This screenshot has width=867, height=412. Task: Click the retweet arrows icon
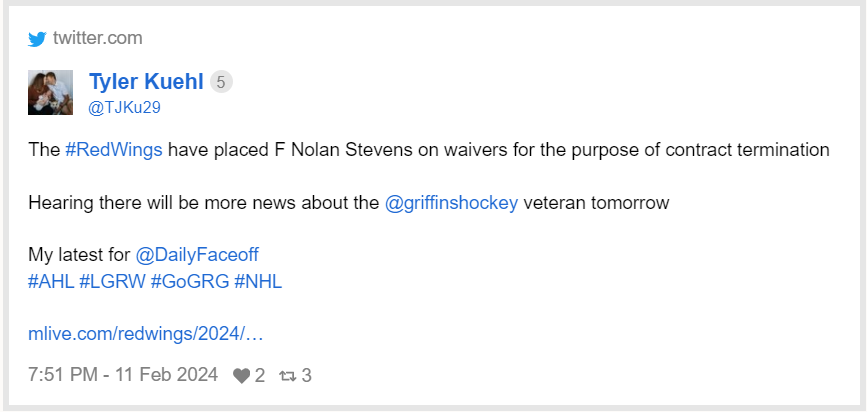pyautogui.click(x=287, y=376)
